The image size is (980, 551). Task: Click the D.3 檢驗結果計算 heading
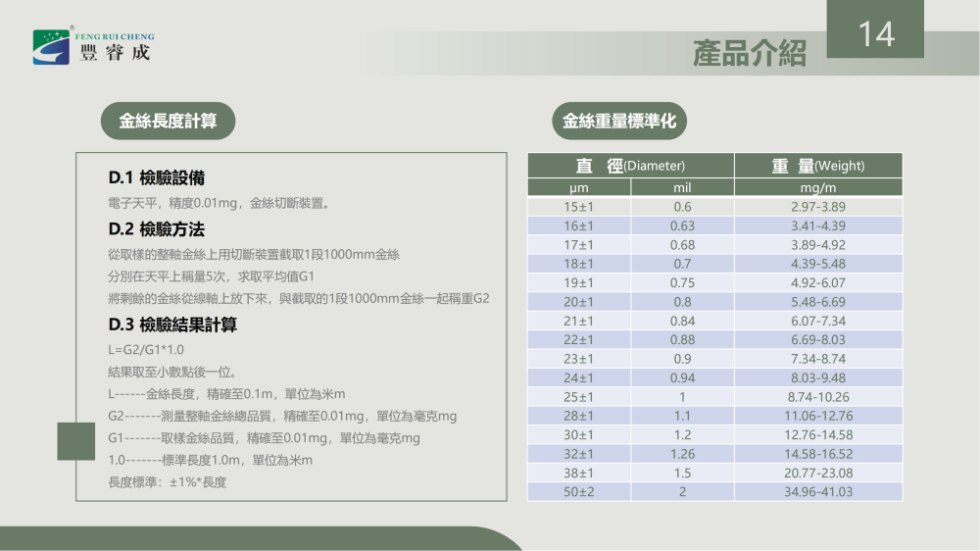[x=172, y=325]
